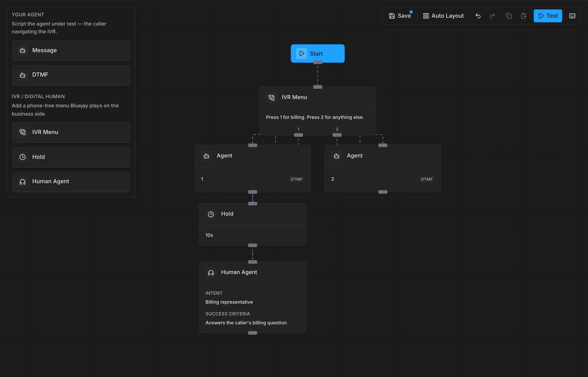Click the headset icon beside sidebar Human Agent

[23, 182]
